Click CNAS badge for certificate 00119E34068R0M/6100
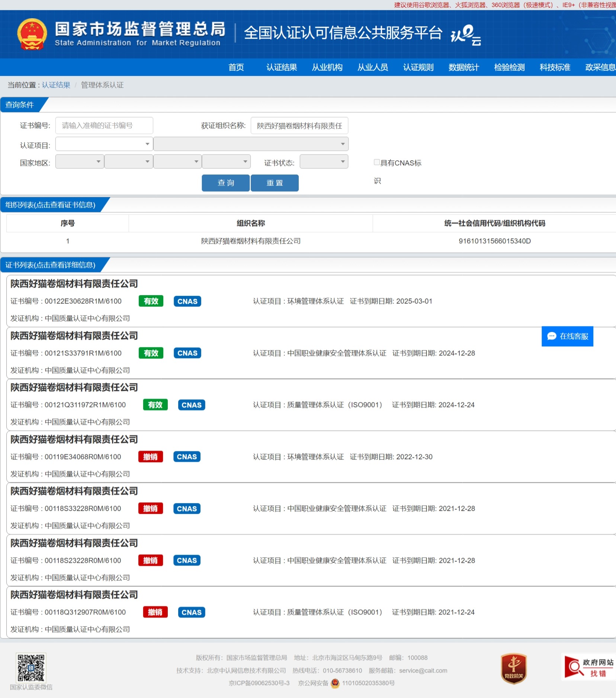Viewport: 616px width, 698px height. (187, 457)
